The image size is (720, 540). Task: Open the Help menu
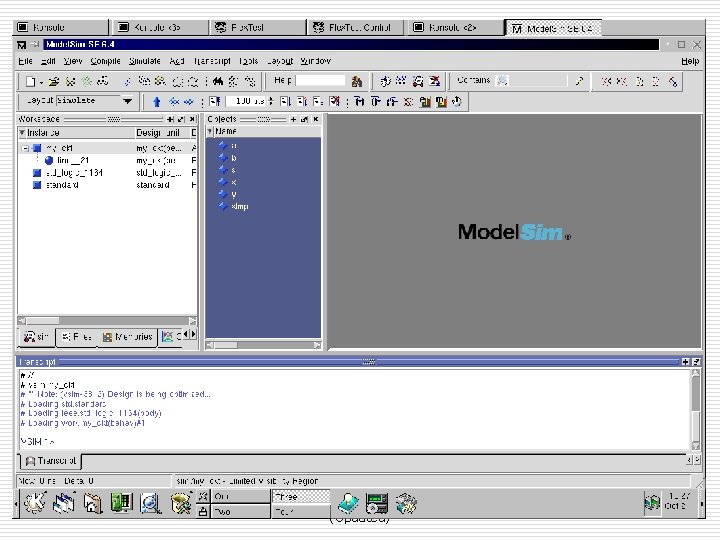pyautogui.click(x=690, y=61)
